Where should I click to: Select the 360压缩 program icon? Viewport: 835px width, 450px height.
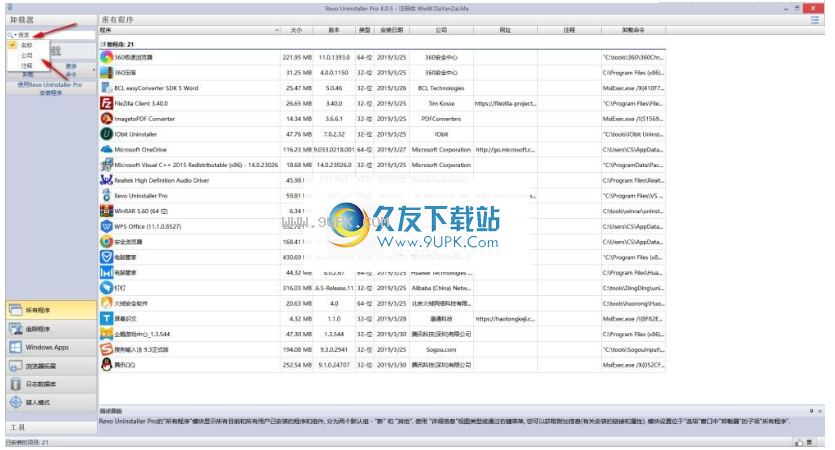tap(107, 72)
